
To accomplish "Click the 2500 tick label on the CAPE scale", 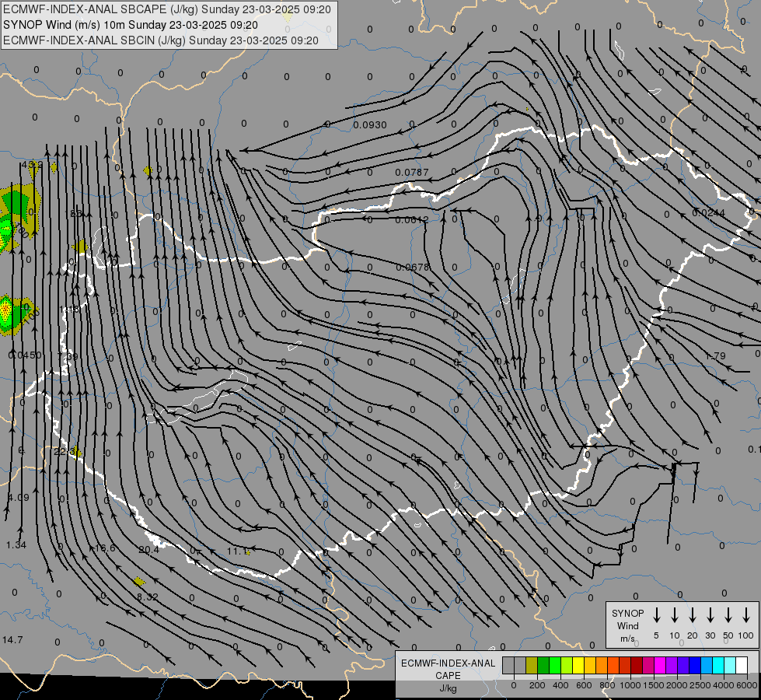I will [x=700, y=685].
